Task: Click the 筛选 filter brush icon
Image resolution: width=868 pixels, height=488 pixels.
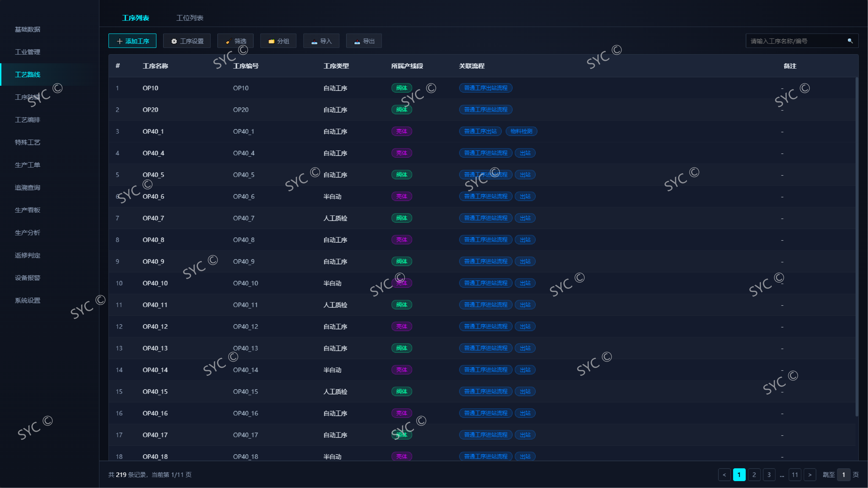Action: point(228,41)
